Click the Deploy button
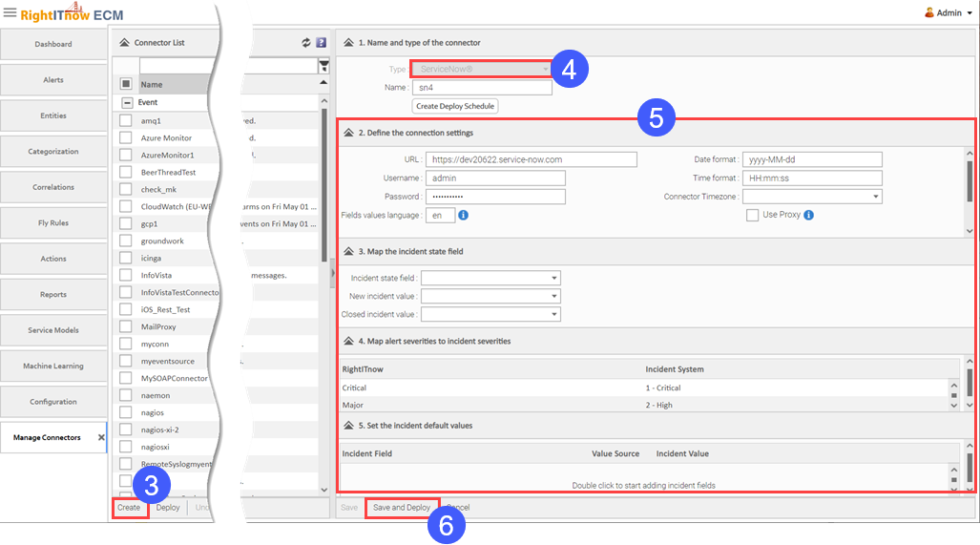Screen dimensions: 980x545 point(168,508)
